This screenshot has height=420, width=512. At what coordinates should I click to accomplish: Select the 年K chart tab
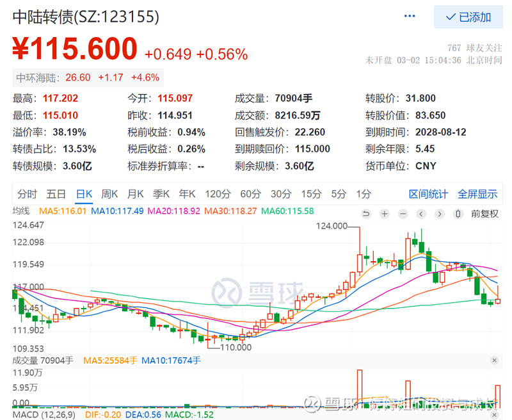pos(187,194)
